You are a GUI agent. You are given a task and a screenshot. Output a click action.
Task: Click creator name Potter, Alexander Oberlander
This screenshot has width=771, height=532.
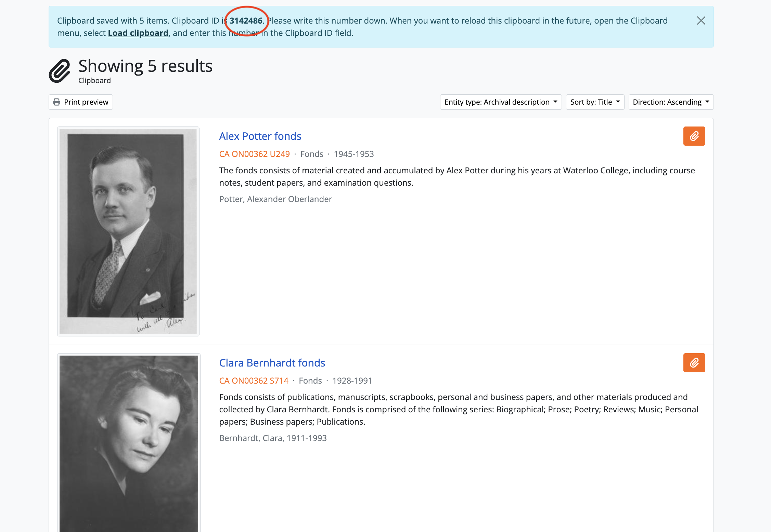point(275,199)
